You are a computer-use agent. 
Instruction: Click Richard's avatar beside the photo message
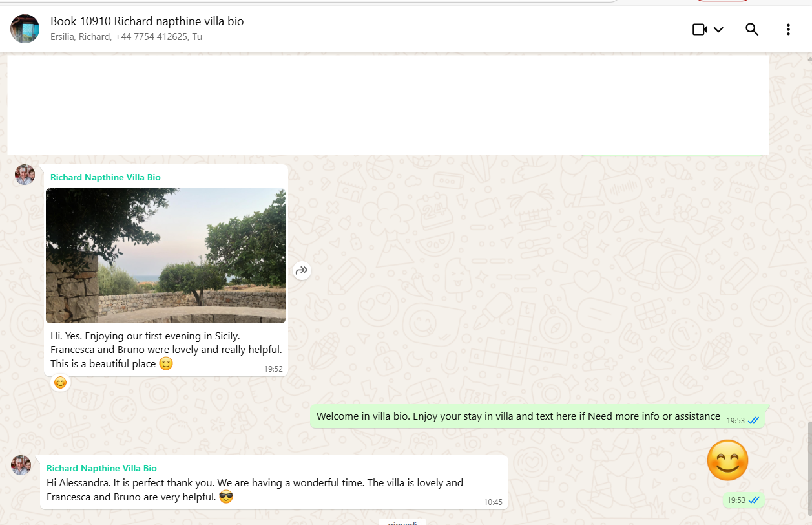point(25,175)
